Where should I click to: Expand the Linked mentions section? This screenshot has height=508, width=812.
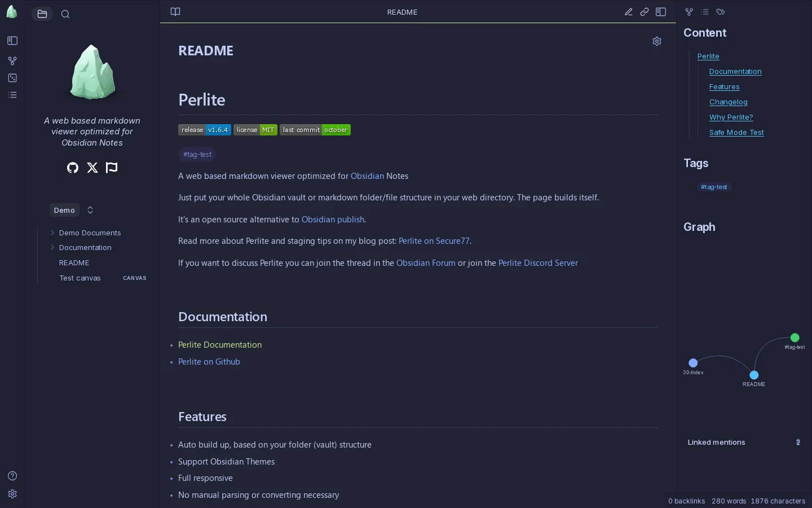(744, 443)
